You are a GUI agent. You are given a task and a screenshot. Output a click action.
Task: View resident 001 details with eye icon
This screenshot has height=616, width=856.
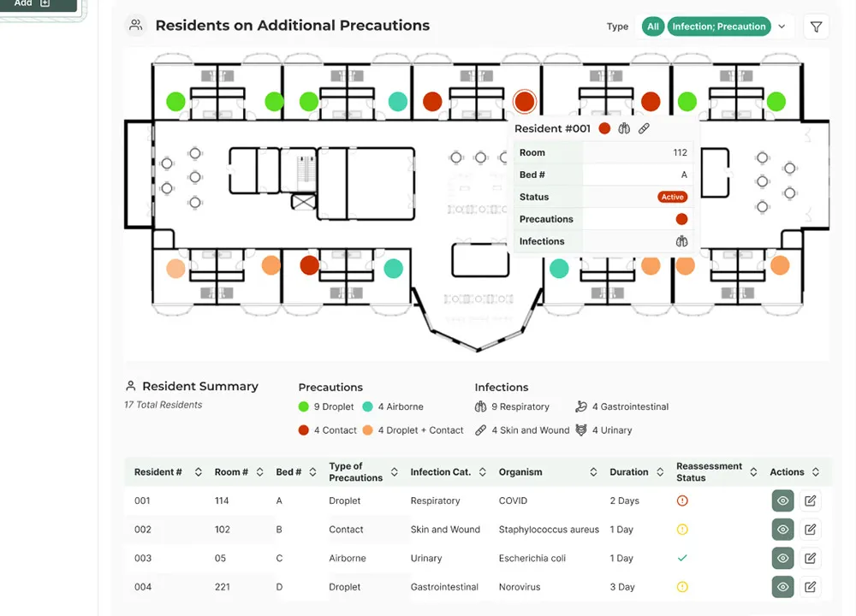(782, 501)
